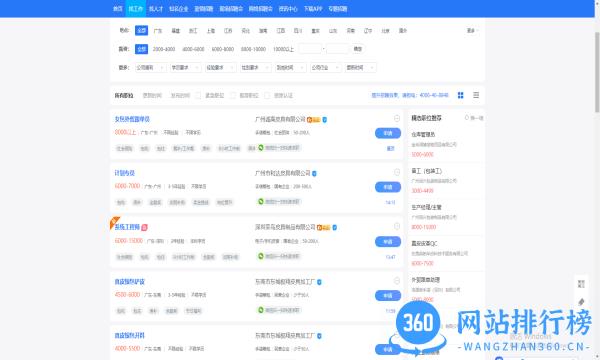Open 首页 in the top navigation
Viewport: 600px width, 360px height.
click(x=117, y=8)
